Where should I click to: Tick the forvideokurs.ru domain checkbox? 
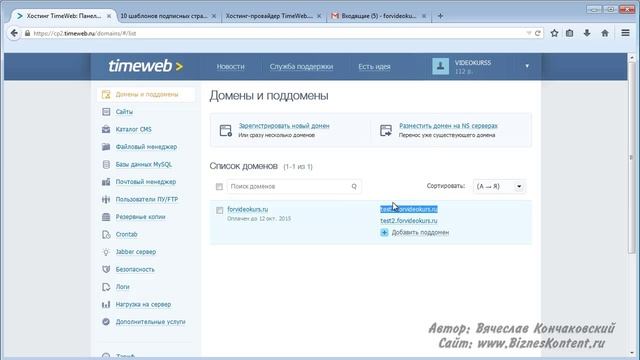(x=220, y=211)
